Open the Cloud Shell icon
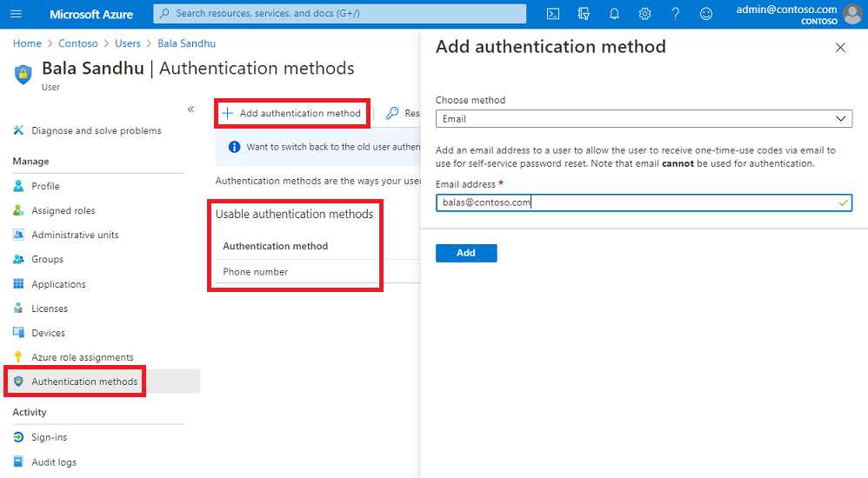 [x=553, y=14]
